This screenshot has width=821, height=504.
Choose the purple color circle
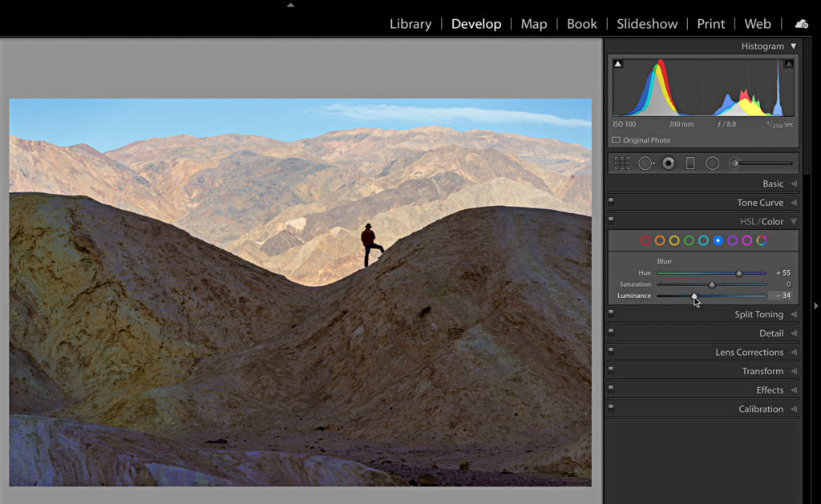click(x=733, y=240)
